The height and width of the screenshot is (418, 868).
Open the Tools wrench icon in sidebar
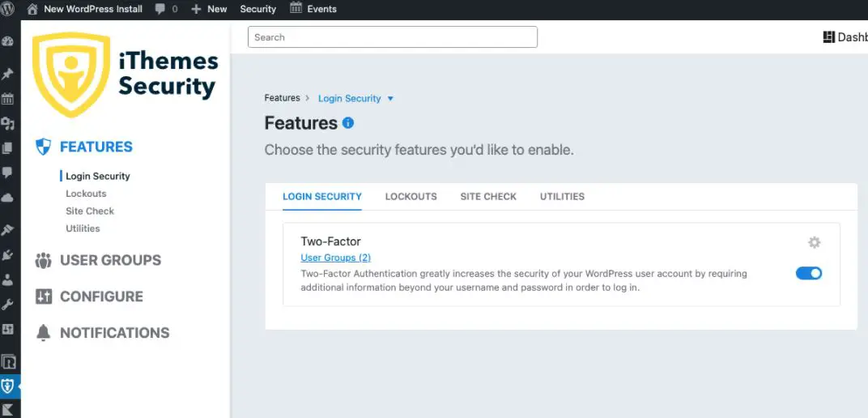click(7, 305)
